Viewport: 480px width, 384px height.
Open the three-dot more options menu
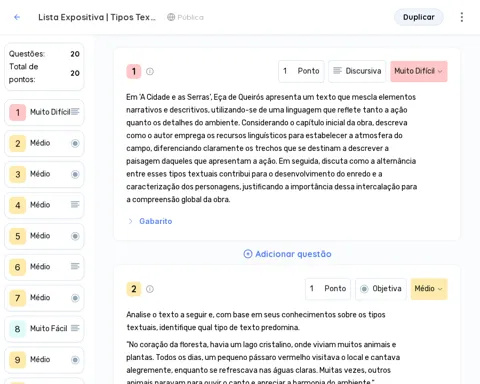[x=462, y=17]
